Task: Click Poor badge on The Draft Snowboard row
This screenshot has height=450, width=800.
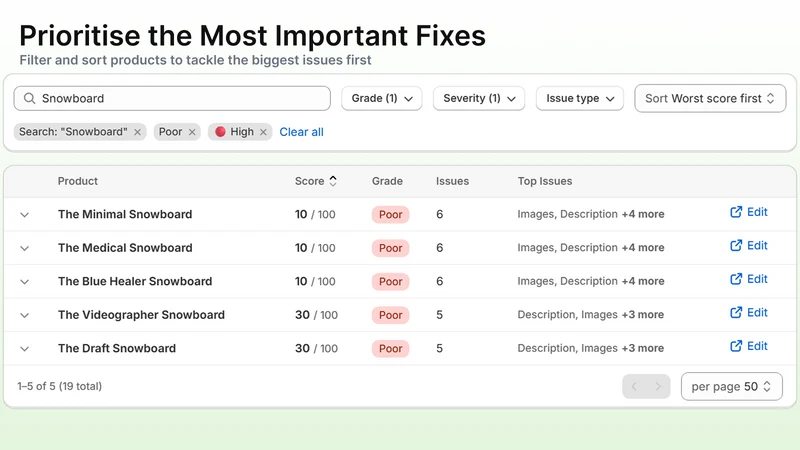Action: coord(390,349)
